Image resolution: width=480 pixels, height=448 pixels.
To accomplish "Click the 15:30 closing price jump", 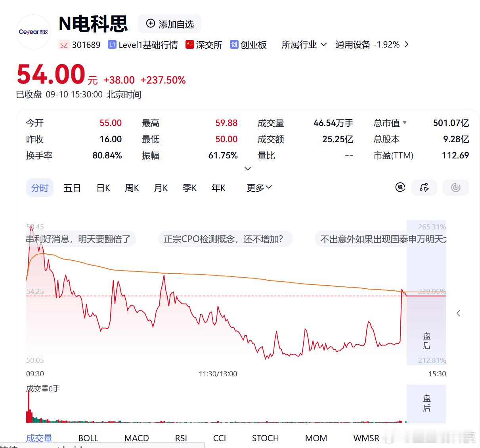I will click(401, 315).
